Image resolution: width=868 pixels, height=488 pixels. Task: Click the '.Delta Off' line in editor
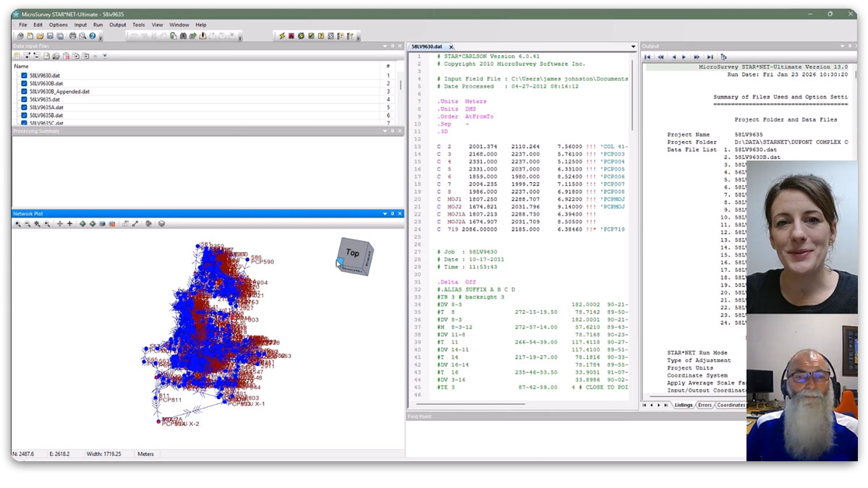[456, 282]
